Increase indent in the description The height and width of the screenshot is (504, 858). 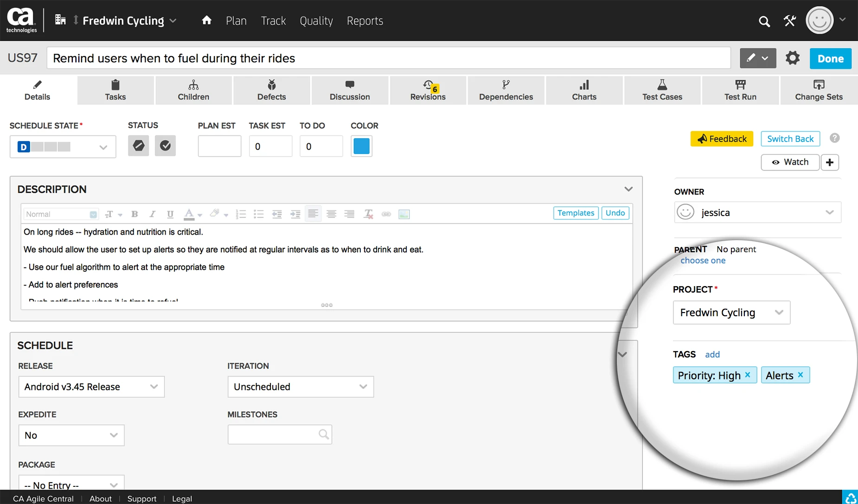(x=295, y=214)
